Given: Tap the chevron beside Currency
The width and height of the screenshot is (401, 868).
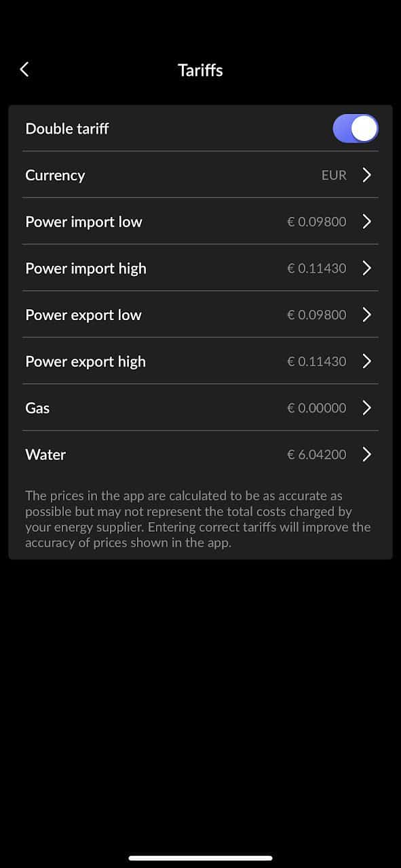Looking at the screenshot, I should (366, 175).
